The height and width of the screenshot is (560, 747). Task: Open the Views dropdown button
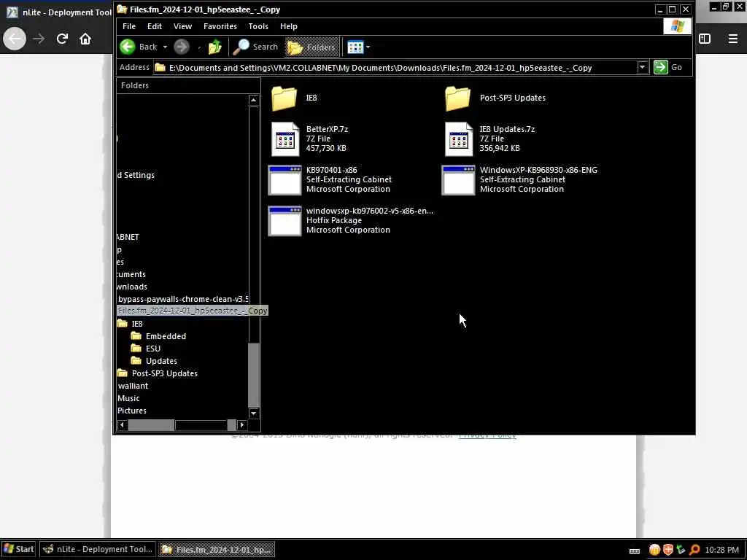pos(358,47)
